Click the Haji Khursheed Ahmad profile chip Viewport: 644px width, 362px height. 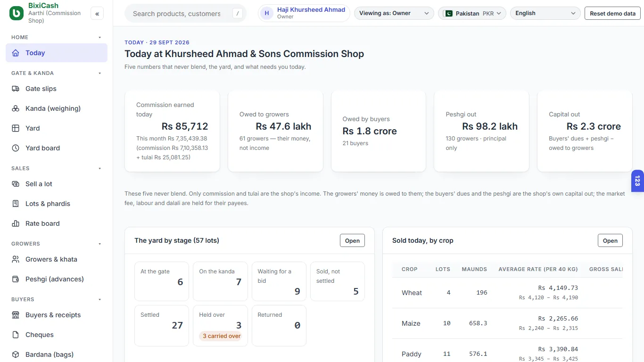(x=304, y=13)
